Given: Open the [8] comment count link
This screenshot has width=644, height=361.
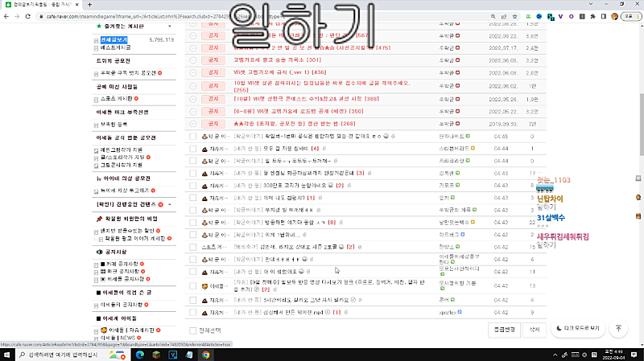Looking at the screenshot, I should click(x=332, y=223).
